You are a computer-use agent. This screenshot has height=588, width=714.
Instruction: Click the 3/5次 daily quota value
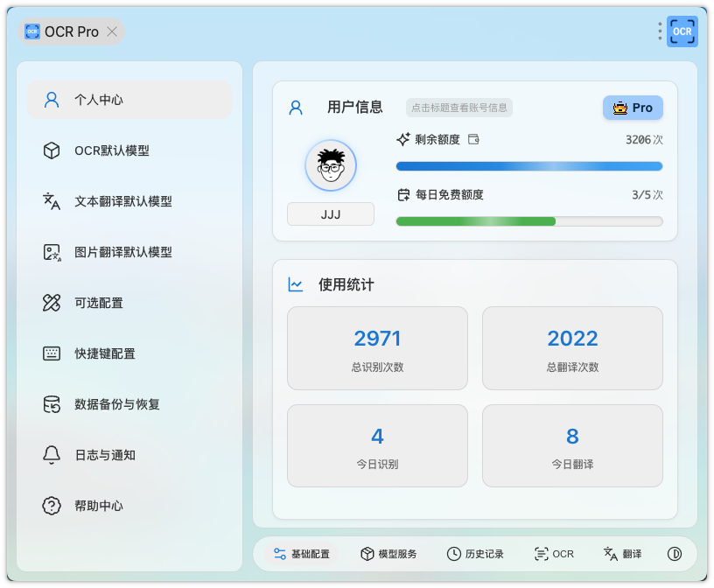647,195
